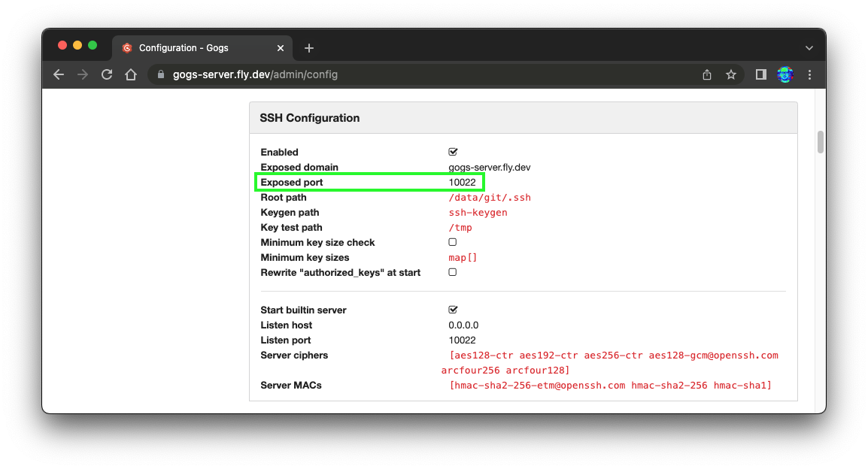Bookmark the page via the star icon
The width and height of the screenshot is (868, 469).
coord(731,74)
